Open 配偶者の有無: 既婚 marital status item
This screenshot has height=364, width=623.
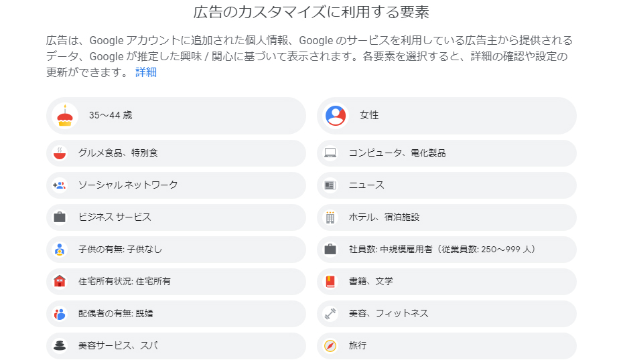176,314
